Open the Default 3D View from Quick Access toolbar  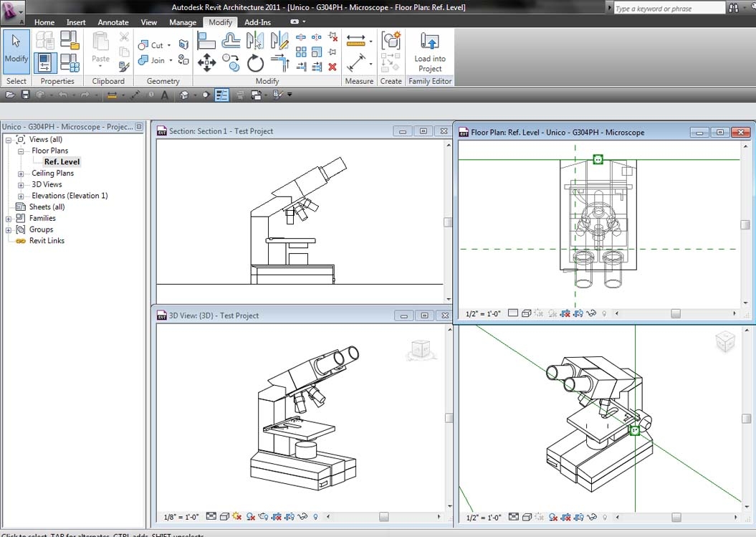[183, 93]
